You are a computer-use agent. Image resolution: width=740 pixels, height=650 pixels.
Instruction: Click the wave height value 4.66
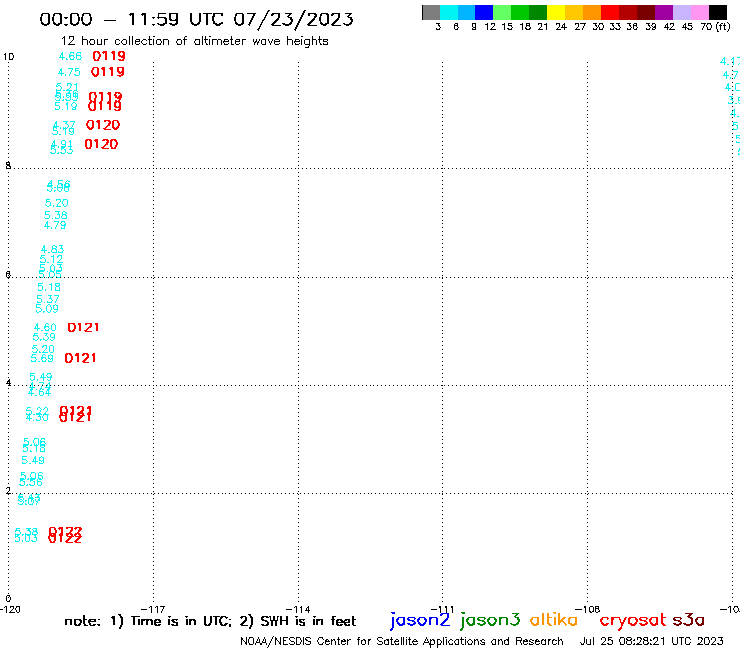click(70, 56)
